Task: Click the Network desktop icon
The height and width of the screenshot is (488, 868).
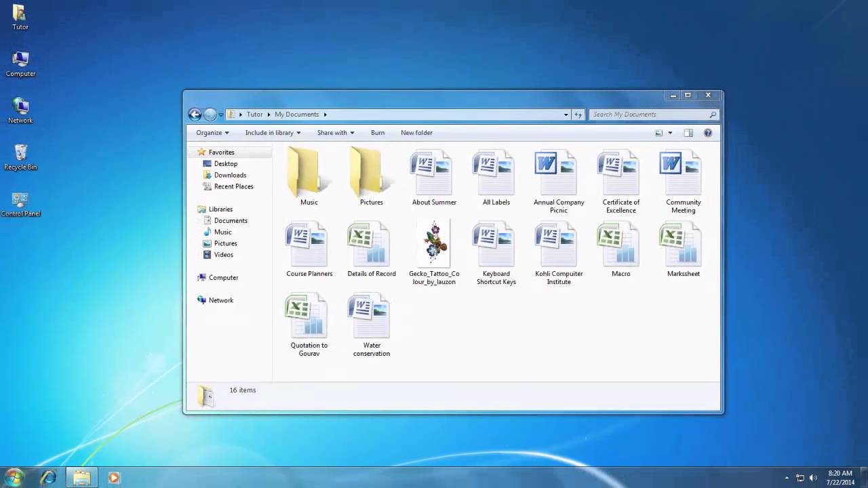Action: coord(20,111)
